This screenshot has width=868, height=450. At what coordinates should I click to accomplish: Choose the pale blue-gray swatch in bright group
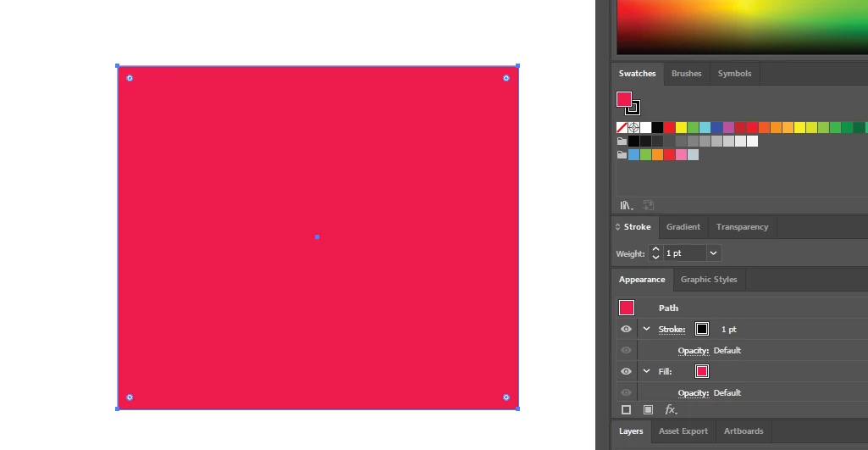coord(693,154)
